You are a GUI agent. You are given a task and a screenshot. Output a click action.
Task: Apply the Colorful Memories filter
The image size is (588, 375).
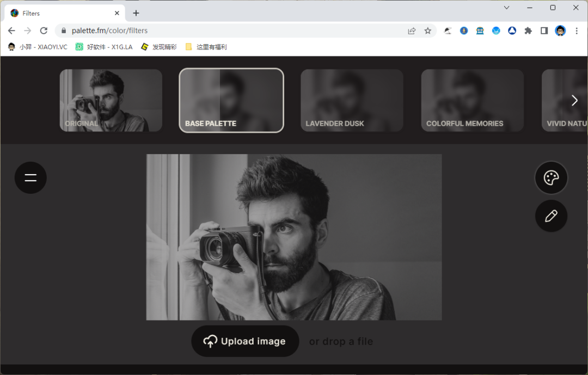472,101
